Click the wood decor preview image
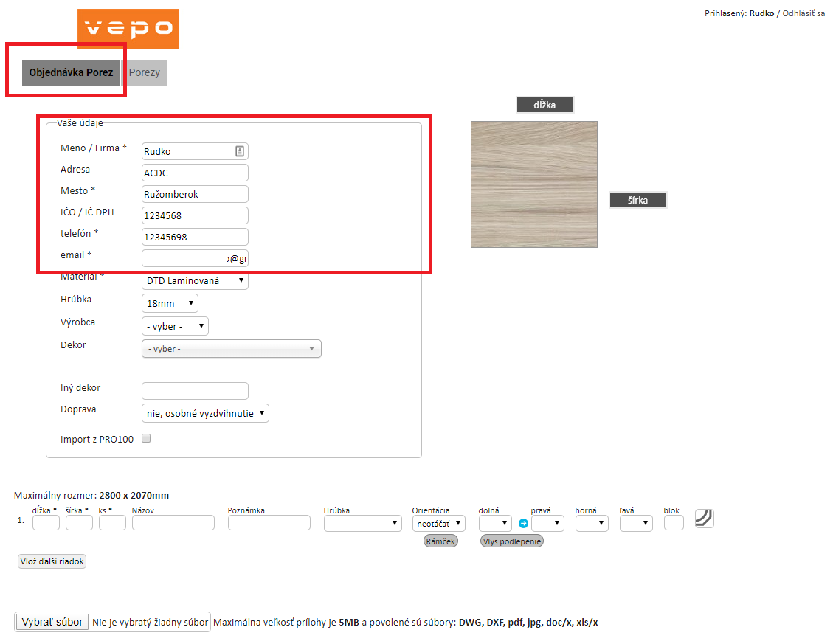The width and height of the screenshot is (833, 644). coord(534,184)
